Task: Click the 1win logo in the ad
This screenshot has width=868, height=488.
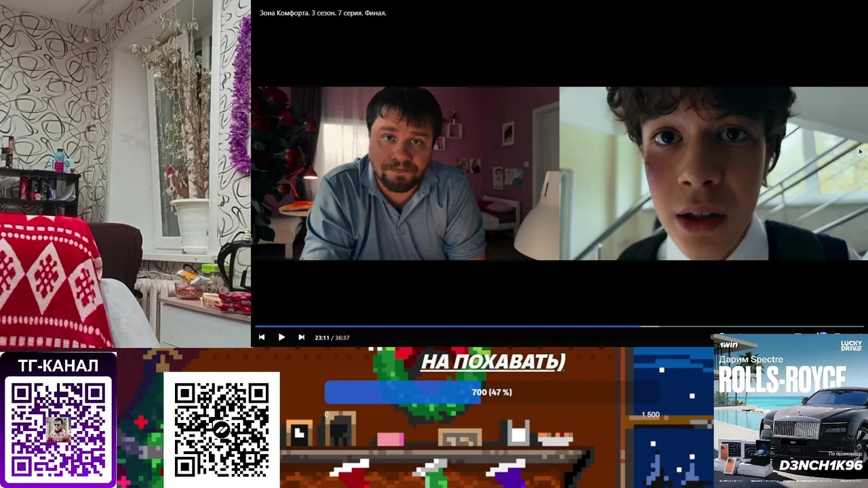Action: [x=729, y=345]
